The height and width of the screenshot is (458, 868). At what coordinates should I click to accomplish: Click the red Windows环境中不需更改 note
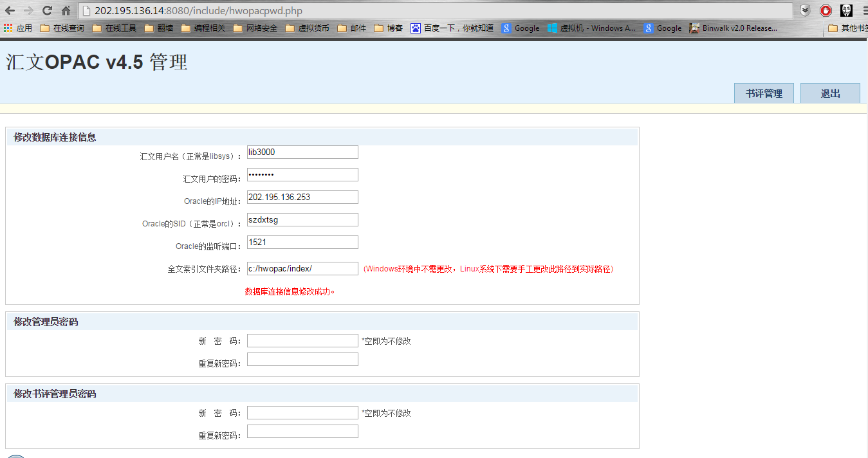pos(489,269)
